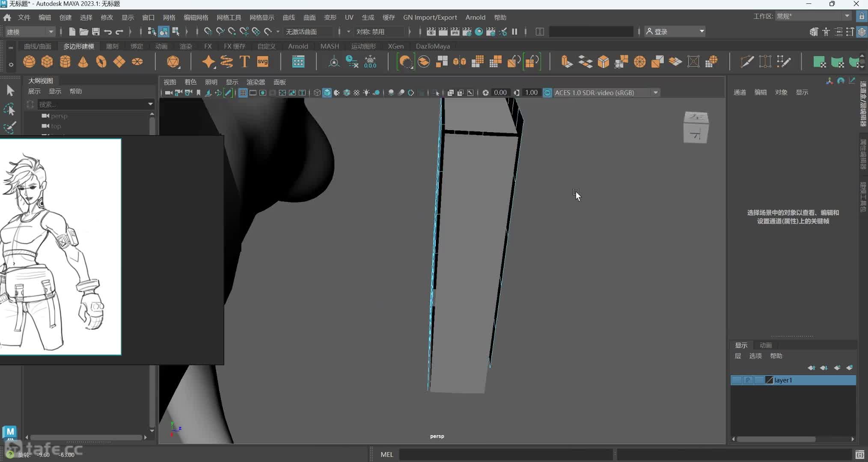This screenshot has height=462, width=868.
Task: Toggle smooth shade all in viewport
Action: pyautogui.click(x=327, y=93)
